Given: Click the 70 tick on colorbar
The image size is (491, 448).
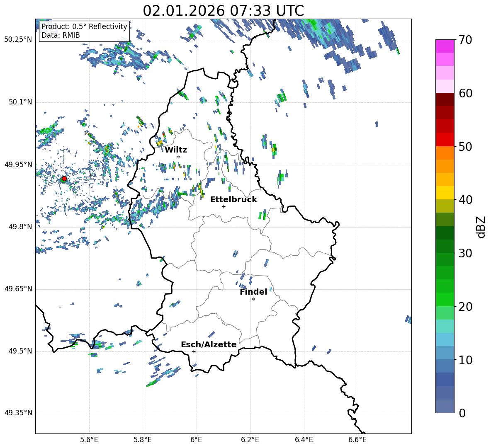Looking at the screenshot, I should (465, 40).
